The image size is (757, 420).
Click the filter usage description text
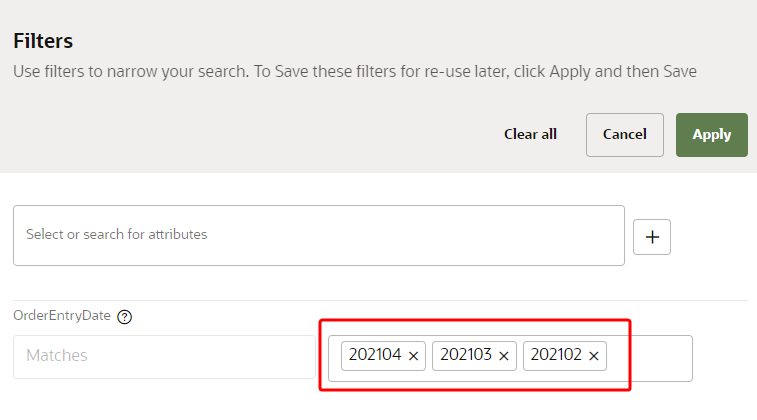354,72
